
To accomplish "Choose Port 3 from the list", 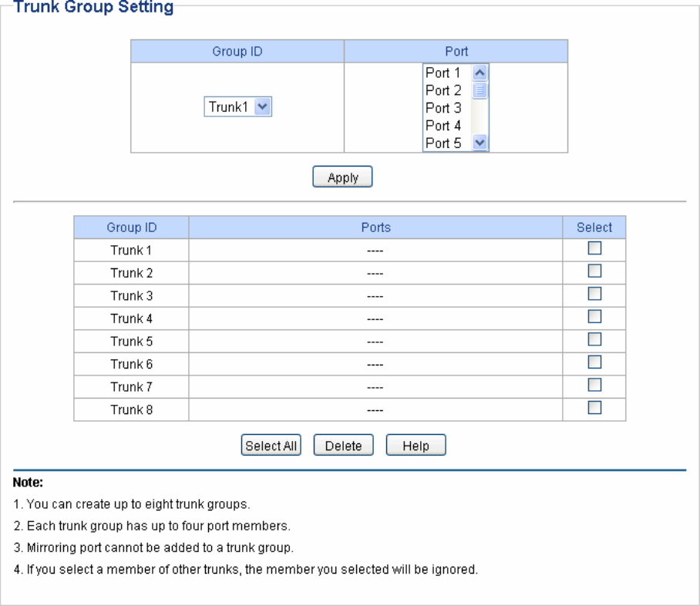I will [443, 108].
